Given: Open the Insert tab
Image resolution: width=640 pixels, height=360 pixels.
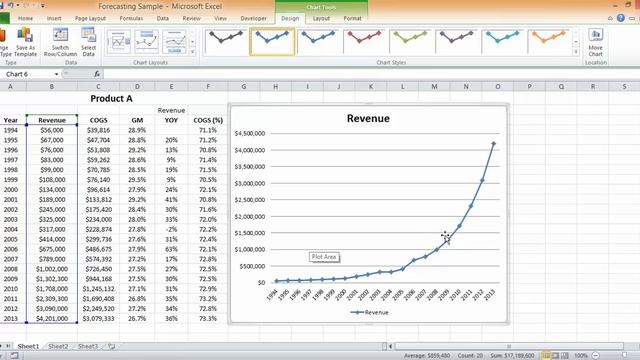Looking at the screenshot, I should click(x=54, y=18).
